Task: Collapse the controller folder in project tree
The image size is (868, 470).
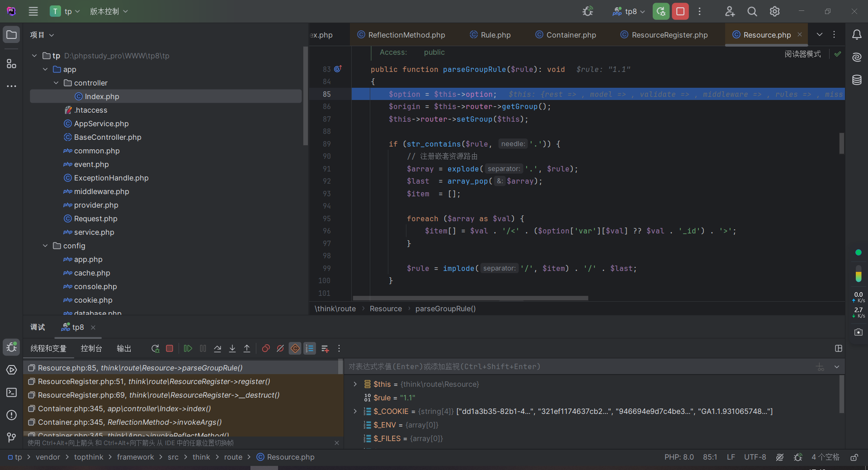Action: (56, 83)
